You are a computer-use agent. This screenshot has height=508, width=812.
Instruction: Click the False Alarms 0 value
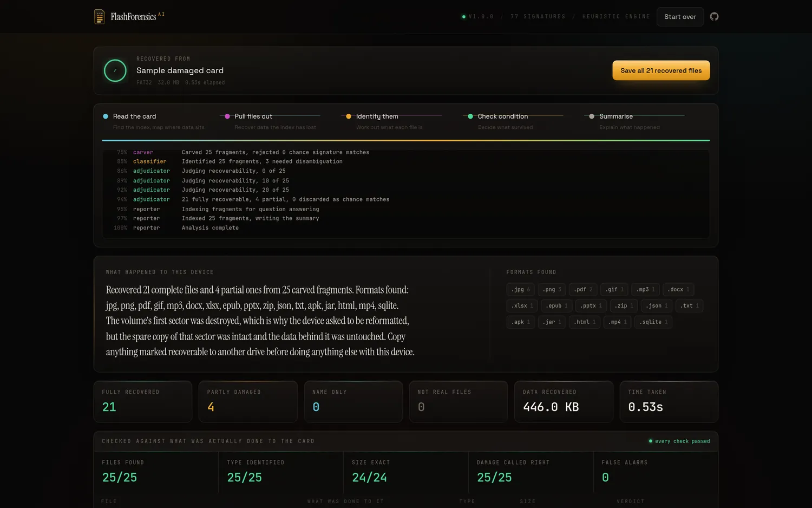pyautogui.click(x=605, y=478)
